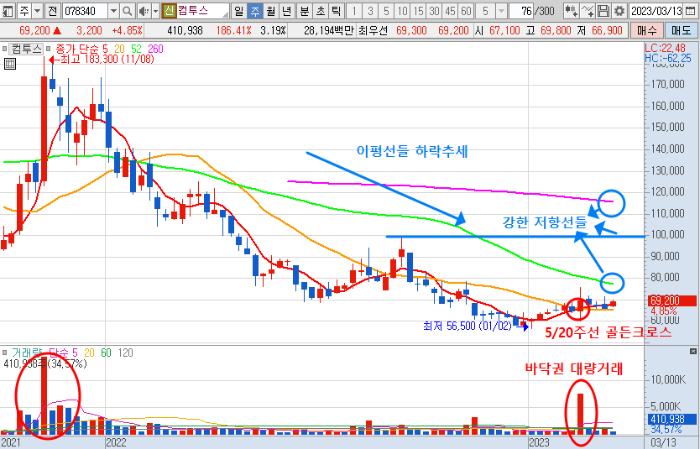The width and height of the screenshot is (700, 449).
Task: Click the LC:22.48 indicator text
Action: click(x=665, y=48)
